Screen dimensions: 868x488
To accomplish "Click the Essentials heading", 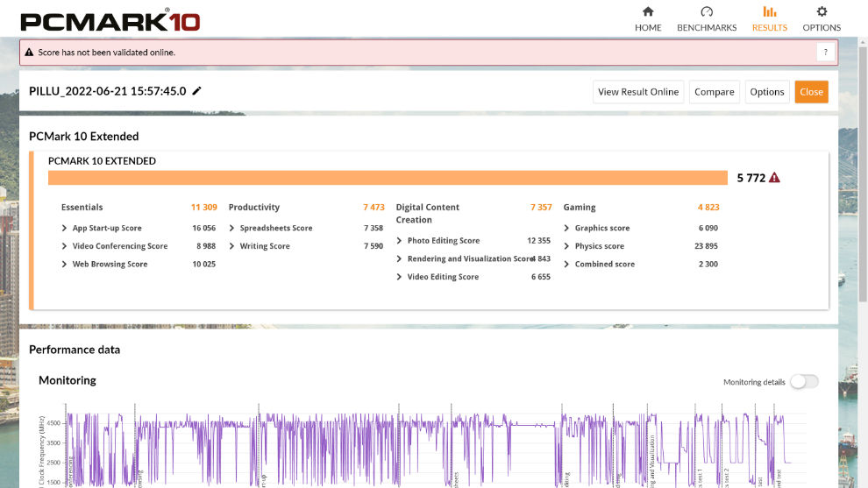I will point(82,208).
